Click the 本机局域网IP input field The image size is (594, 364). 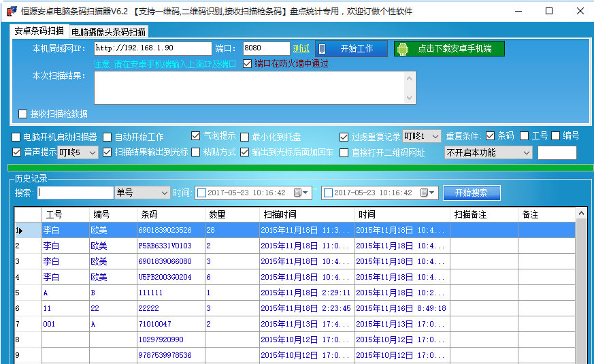152,49
